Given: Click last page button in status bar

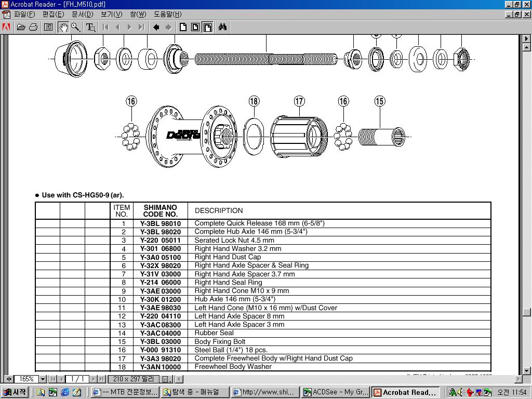Looking at the screenshot, I should (x=102, y=379).
